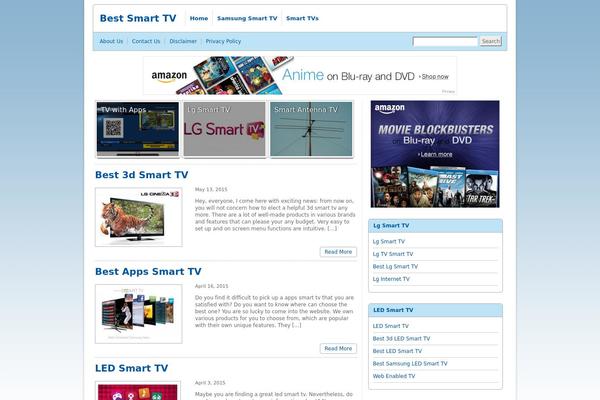Open the Lg Smart TV thumbnail
Viewport: 600px width, 400px height.
click(224, 129)
